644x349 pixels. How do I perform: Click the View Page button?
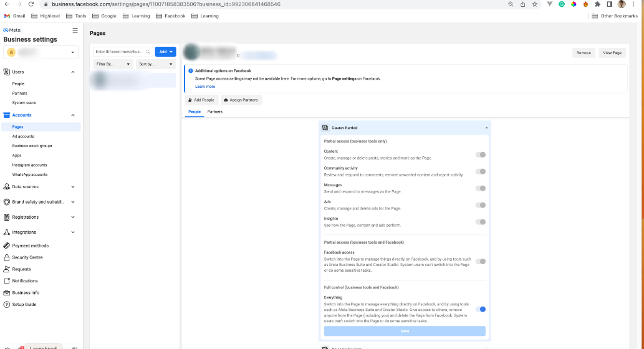tap(612, 53)
